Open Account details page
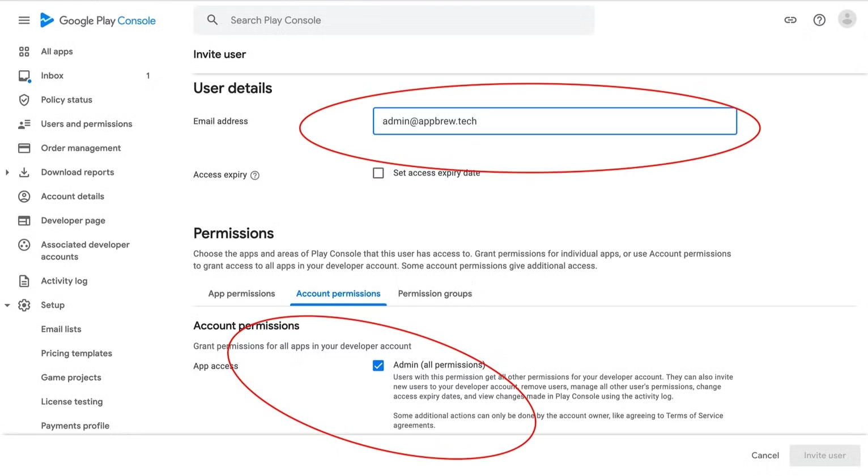Viewport: 868px width, 476px height. [x=73, y=196]
